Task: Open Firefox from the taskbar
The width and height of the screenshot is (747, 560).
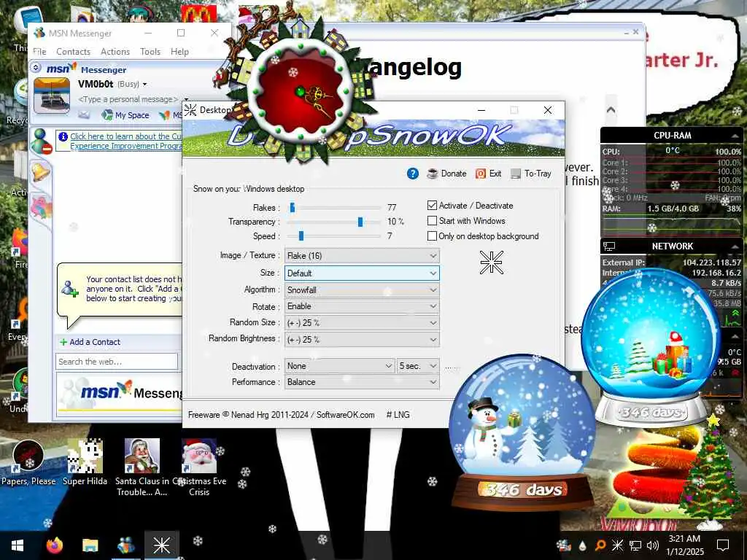Action: [55, 545]
